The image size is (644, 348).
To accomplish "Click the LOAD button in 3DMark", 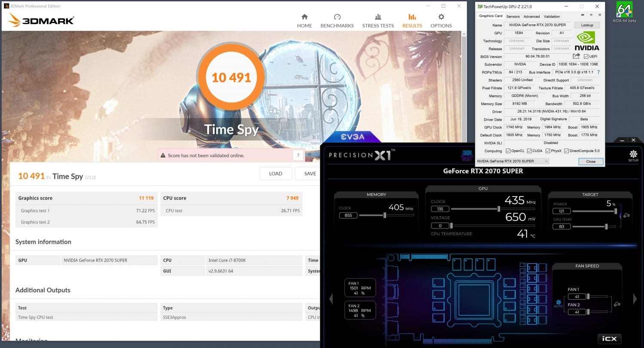I will pyautogui.click(x=276, y=174).
